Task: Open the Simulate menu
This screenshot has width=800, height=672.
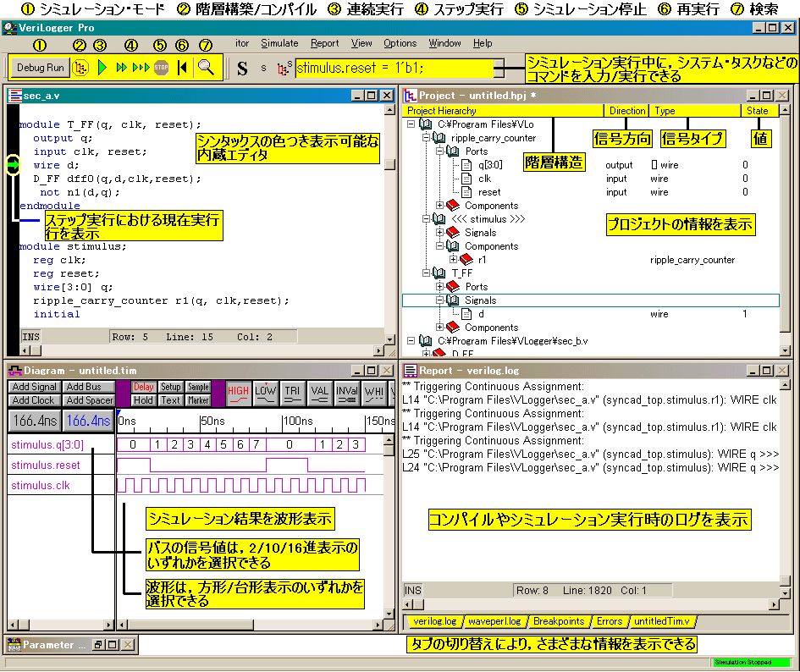Action: (x=279, y=43)
